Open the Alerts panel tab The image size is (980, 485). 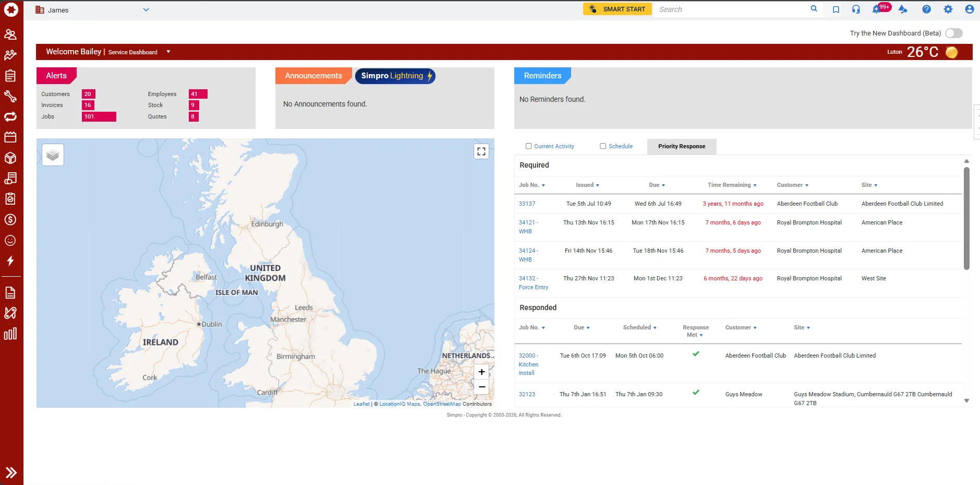(x=56, y=76)
